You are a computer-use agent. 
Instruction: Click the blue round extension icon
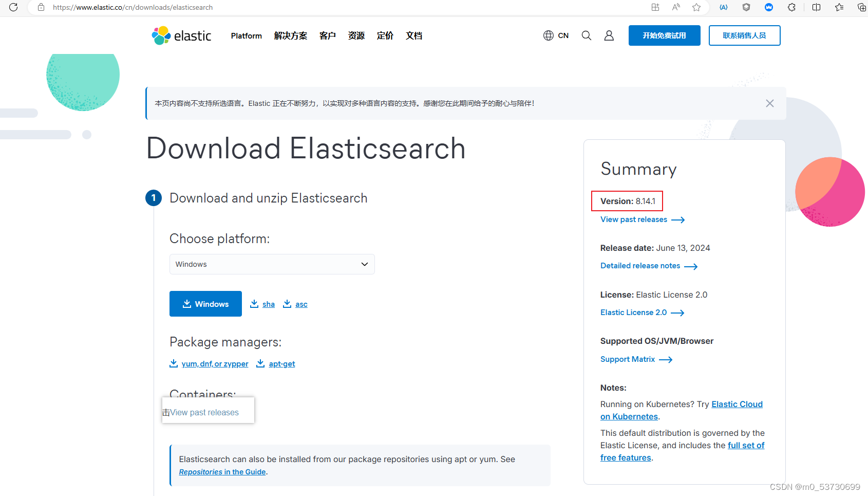coord(769,7)
